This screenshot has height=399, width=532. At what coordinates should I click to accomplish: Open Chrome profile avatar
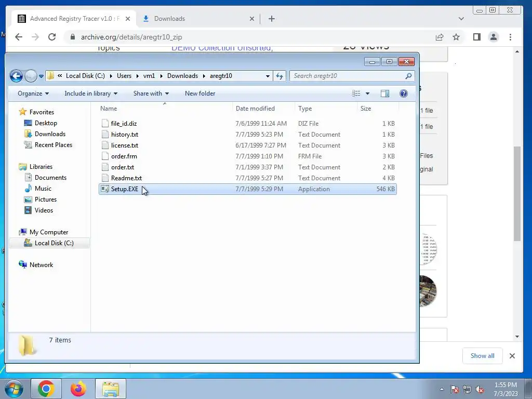click(494, 37)
